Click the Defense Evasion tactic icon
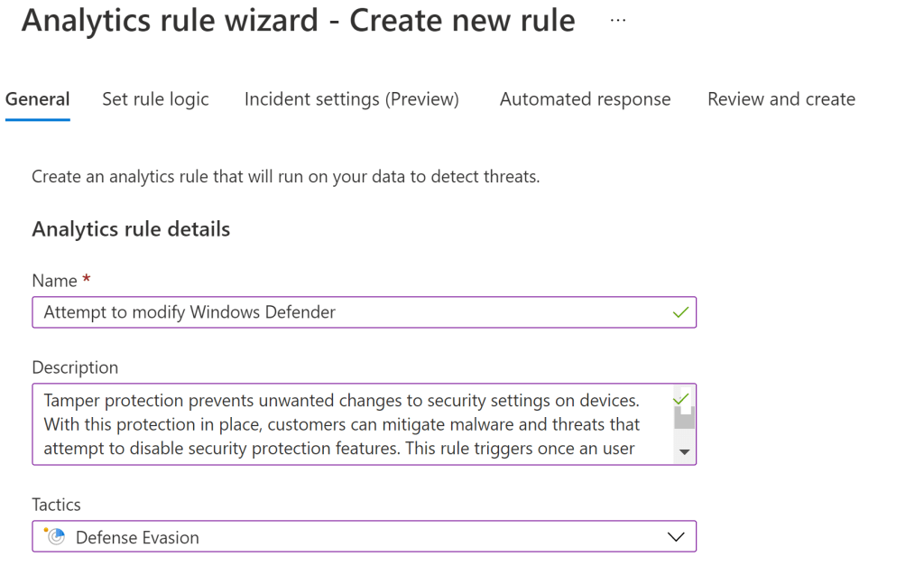The width and height of the screenshot is (924, 566). (x=55, y=537)
